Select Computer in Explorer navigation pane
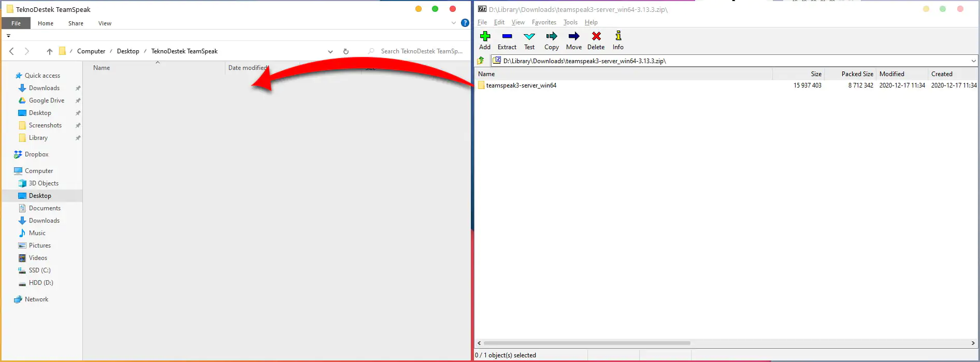 coord(38,171)
